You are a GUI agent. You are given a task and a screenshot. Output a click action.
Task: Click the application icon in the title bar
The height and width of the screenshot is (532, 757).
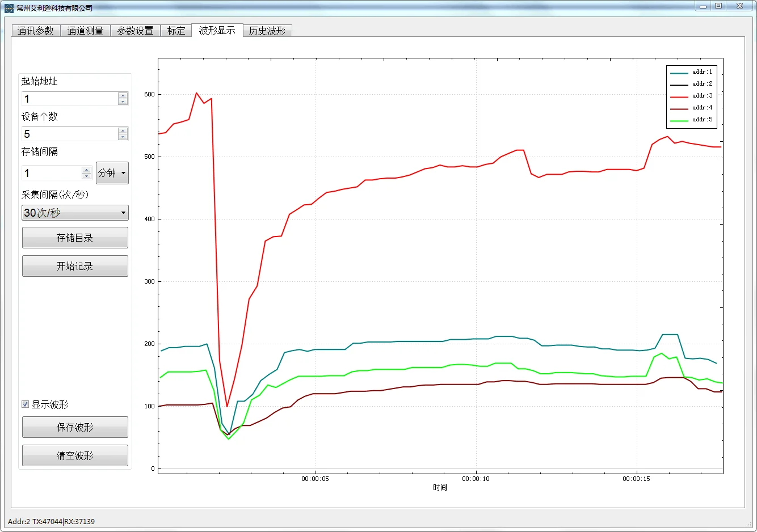coord(9,8)
